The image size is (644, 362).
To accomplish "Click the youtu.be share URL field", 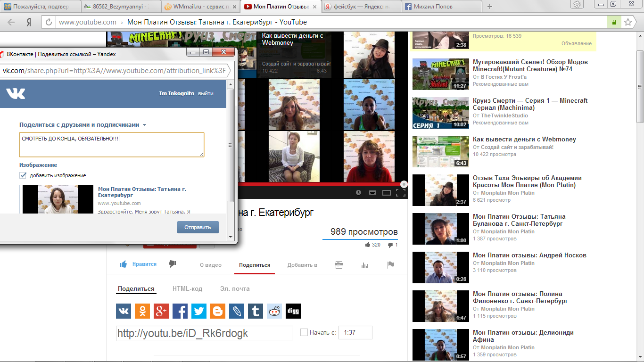I will coord(205,333).
